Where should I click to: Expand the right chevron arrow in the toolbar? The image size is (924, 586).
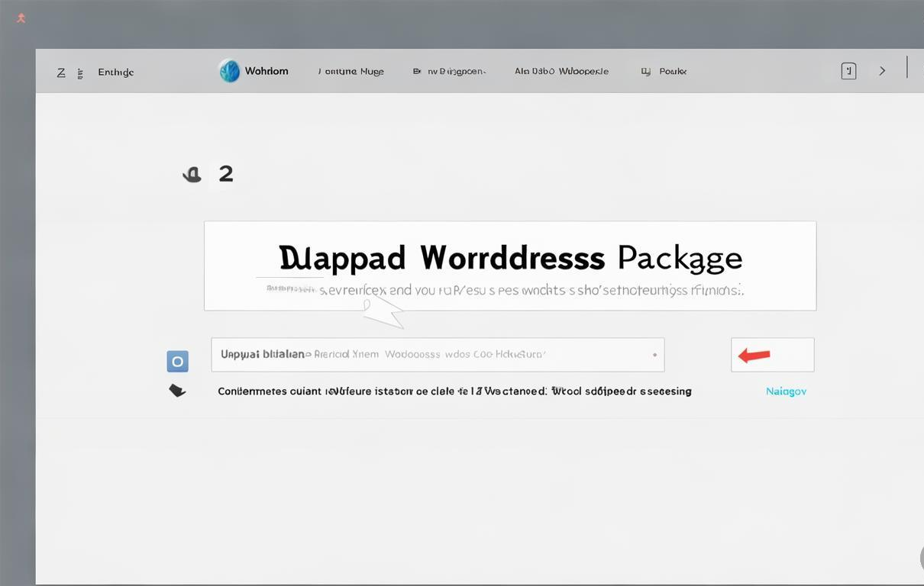(882, 71)
